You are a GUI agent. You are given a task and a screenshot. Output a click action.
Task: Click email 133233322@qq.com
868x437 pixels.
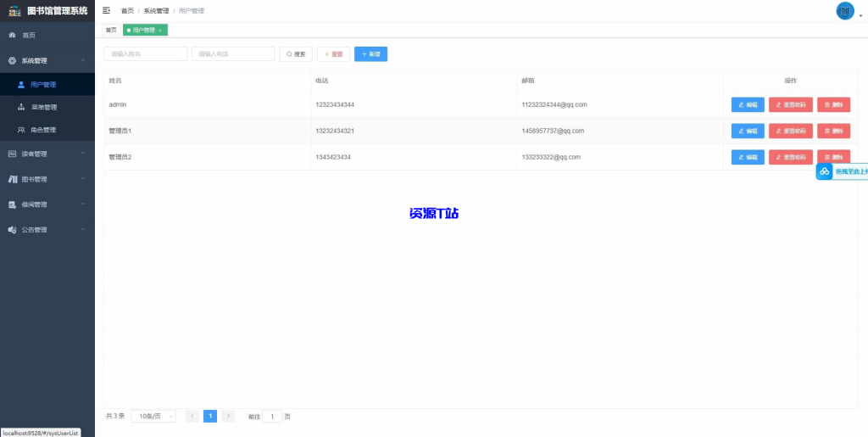click(x=551, y=157)
